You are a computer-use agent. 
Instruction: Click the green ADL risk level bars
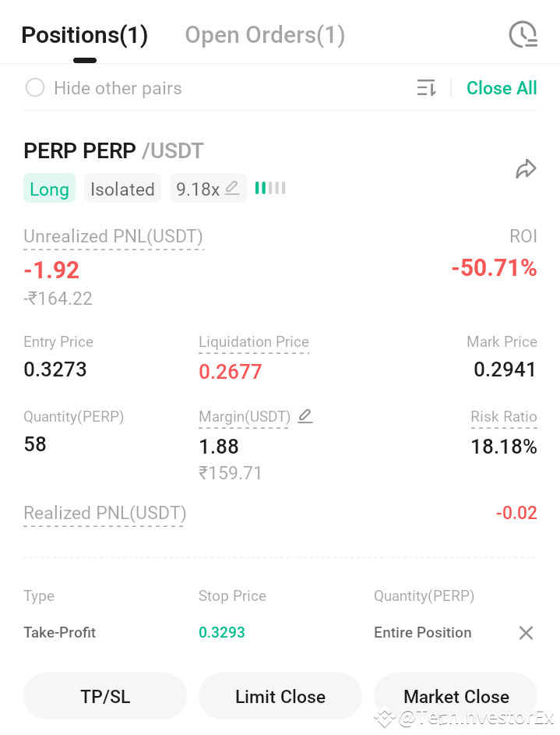[x=270, y=188]
